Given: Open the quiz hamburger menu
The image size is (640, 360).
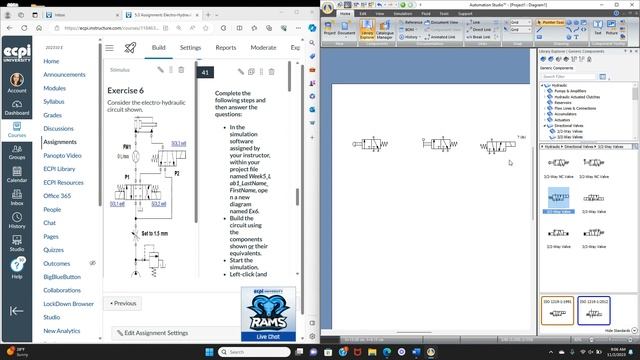Looking at the screenshot, I should (109, 48).
